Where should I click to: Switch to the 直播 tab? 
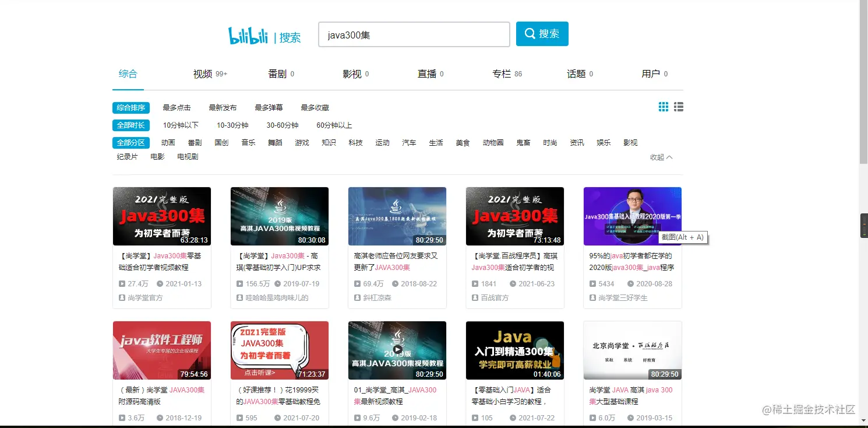[x=426, y=73]
